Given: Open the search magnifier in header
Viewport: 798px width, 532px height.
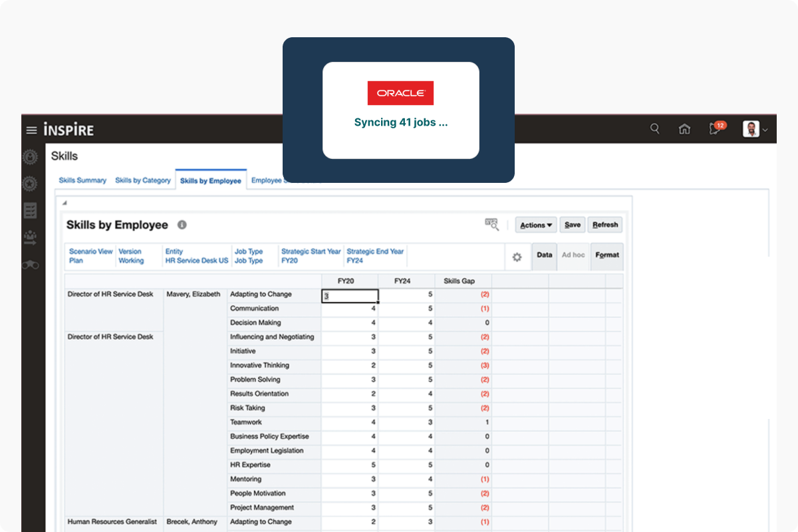Looking at the screenshot, I should click(655, 129).
